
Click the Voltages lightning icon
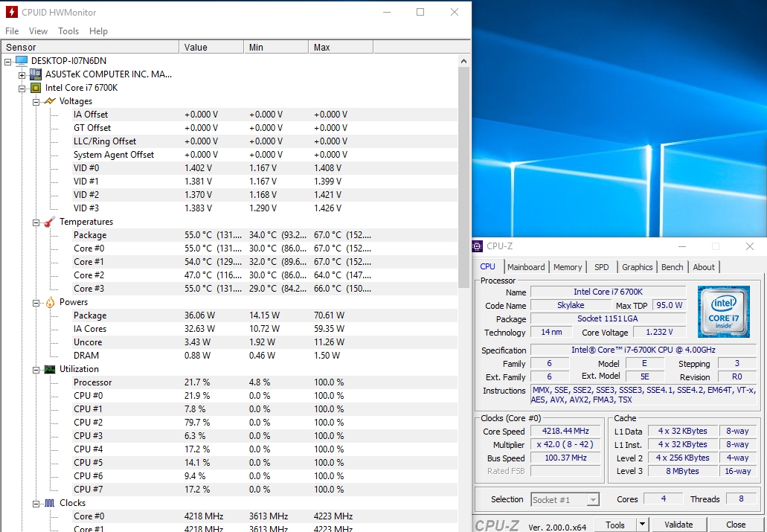50,101
